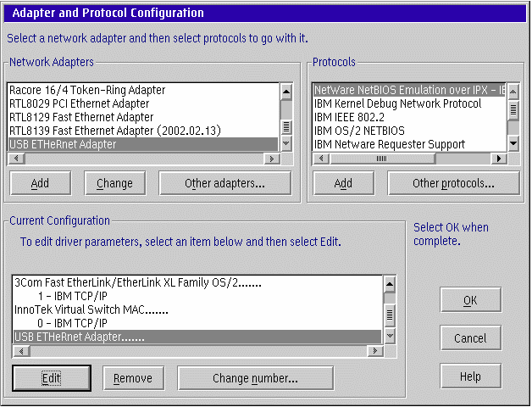This screenshot has height=407, width=532.
Task: Click right arrow of Network Adapters horizontal scrollbar
Action: 272,159
